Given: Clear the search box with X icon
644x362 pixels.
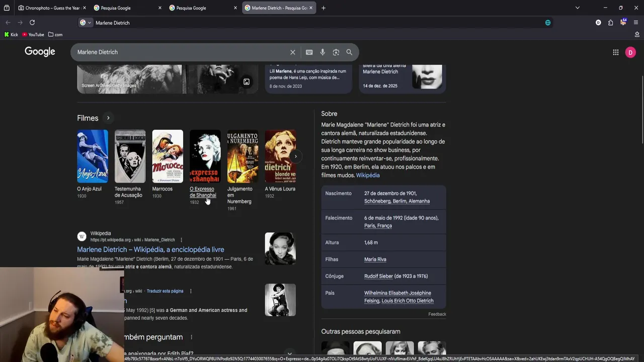Looking at the screenshot, I should tap(292, 52).
